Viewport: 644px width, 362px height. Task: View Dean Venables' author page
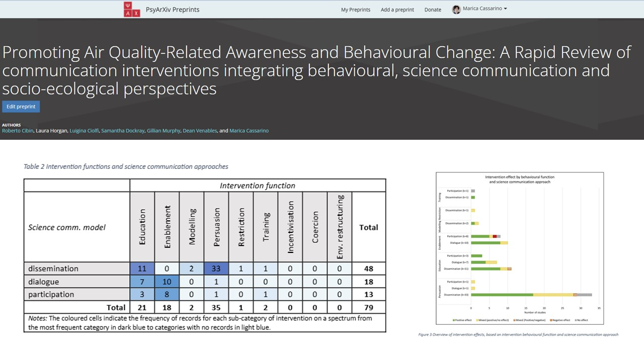[x=200, y=131]
